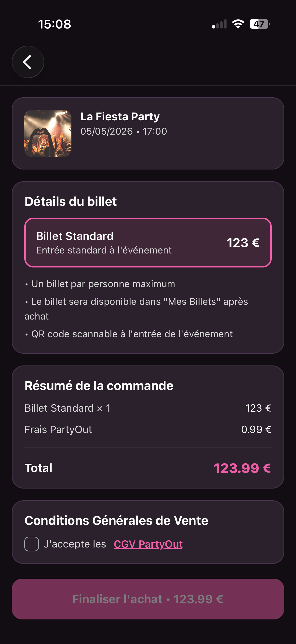
Task: Tap the 15:08 clock in status bar
Action: [54, 24]
